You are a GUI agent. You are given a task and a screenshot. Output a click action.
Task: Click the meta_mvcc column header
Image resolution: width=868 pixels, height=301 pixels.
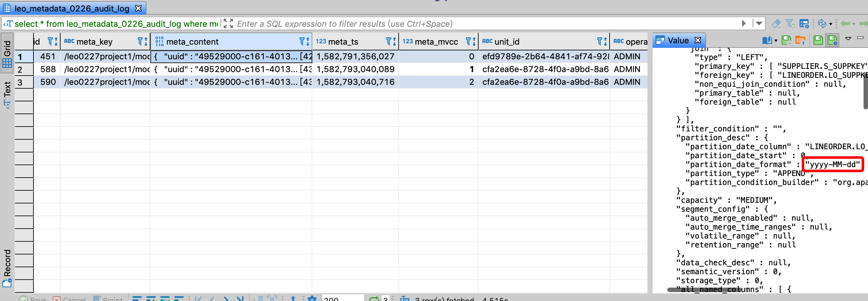point(436,41)
